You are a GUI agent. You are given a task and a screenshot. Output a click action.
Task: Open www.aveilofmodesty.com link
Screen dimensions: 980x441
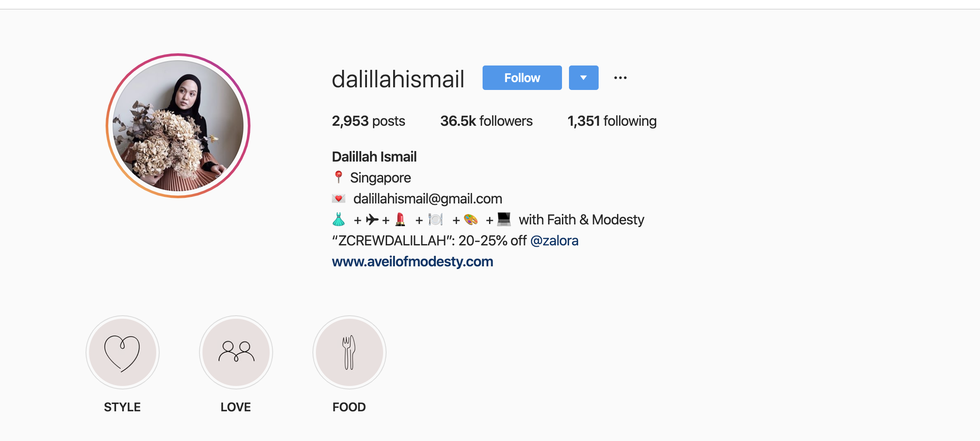(x=412, y=262)
